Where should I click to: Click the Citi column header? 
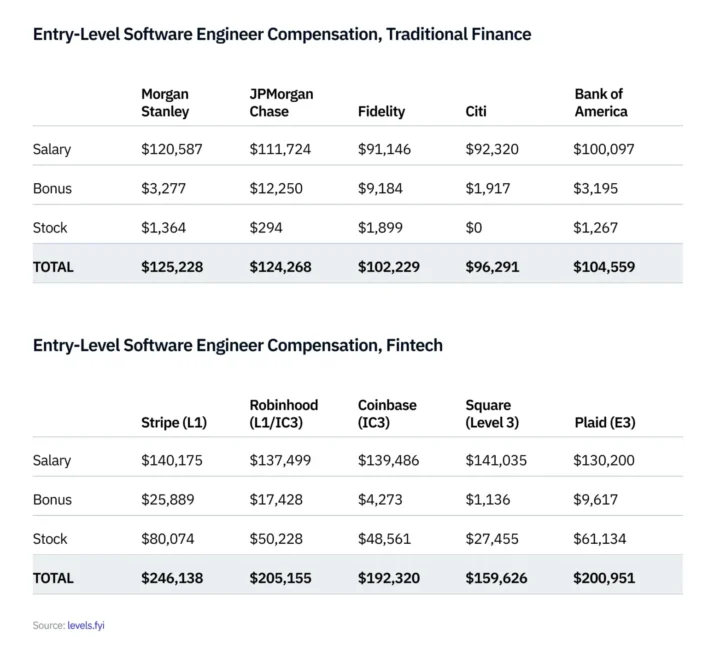tap(476, 112)
